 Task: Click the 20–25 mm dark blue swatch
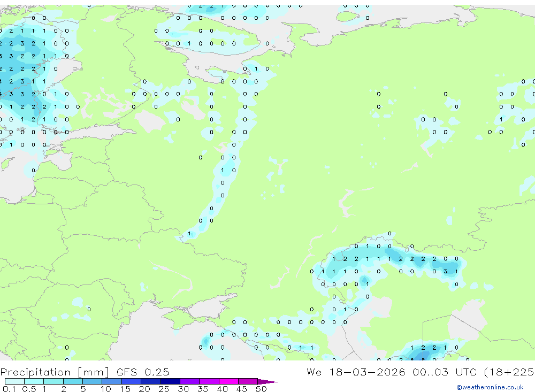[151, 381]
